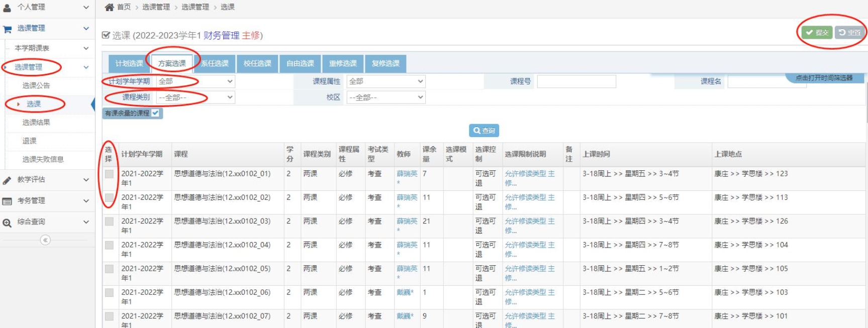Switch to the 方案选课 tab

[172, 64]
